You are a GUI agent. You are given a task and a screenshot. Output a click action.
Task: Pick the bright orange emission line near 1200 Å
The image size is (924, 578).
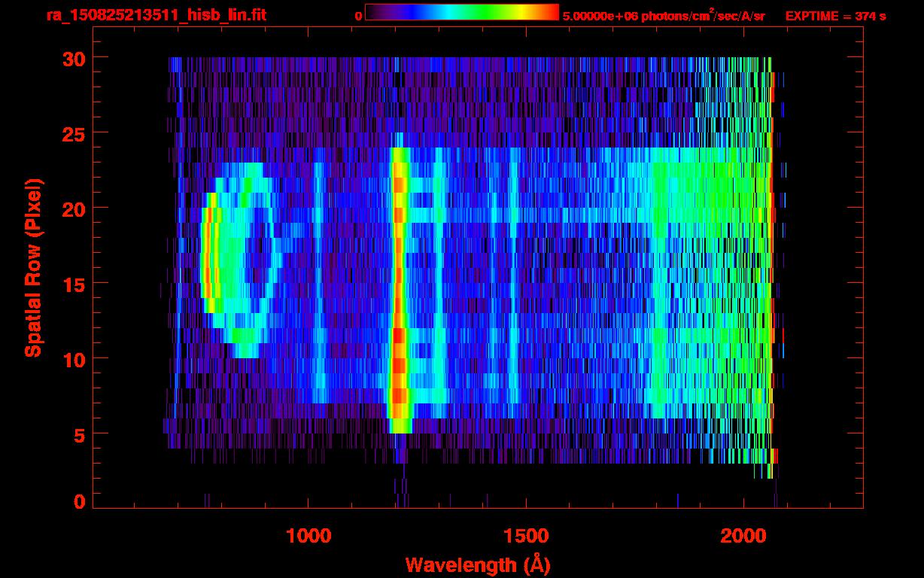[399, 286]
